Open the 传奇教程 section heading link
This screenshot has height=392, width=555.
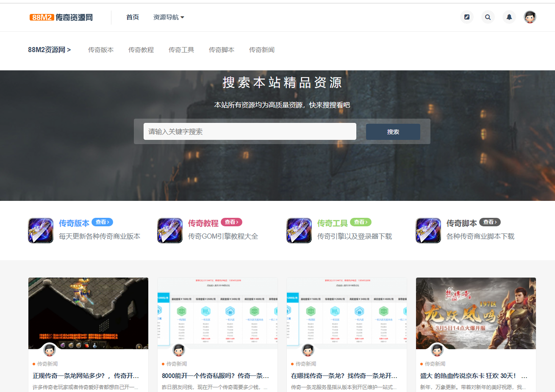[203, 223]
